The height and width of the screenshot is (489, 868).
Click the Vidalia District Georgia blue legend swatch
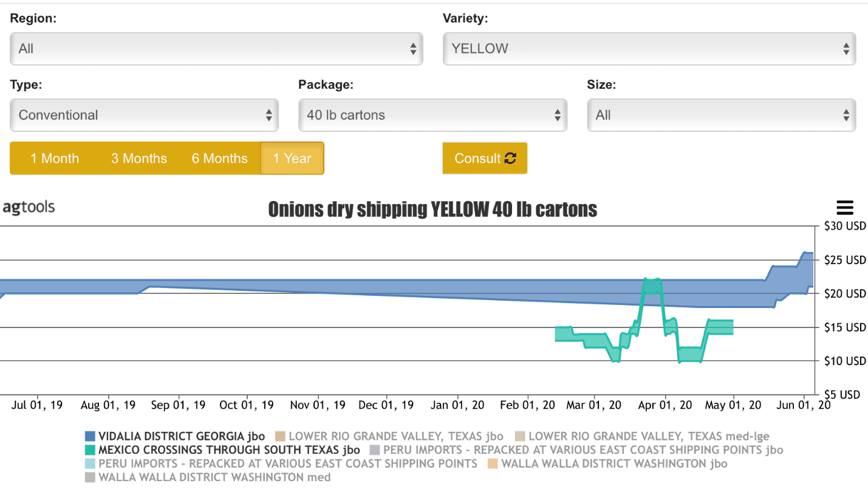point(91,436)
